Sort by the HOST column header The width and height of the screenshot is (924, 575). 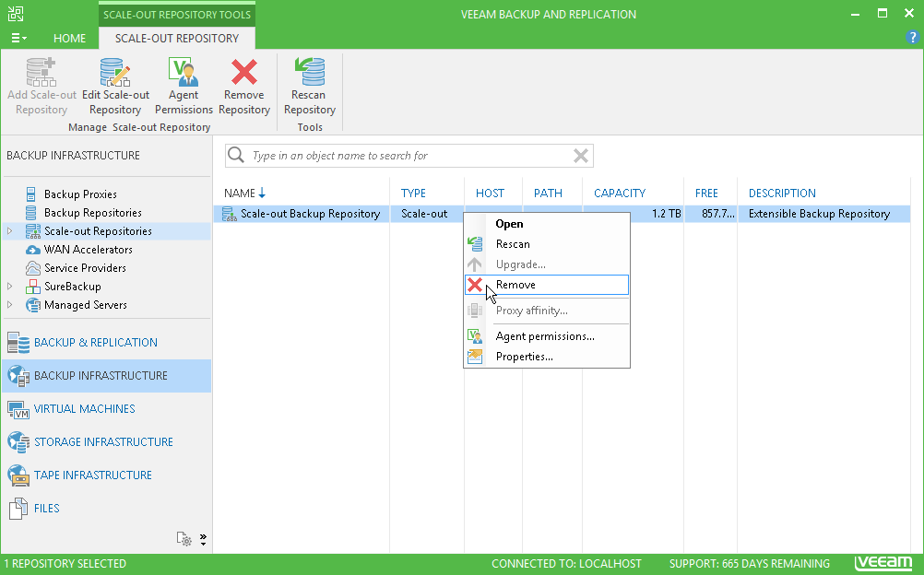[x=490, y=194]
